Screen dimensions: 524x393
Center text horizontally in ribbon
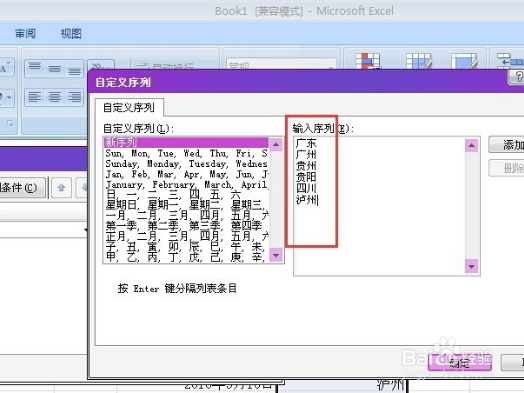[x=54, y=97]
